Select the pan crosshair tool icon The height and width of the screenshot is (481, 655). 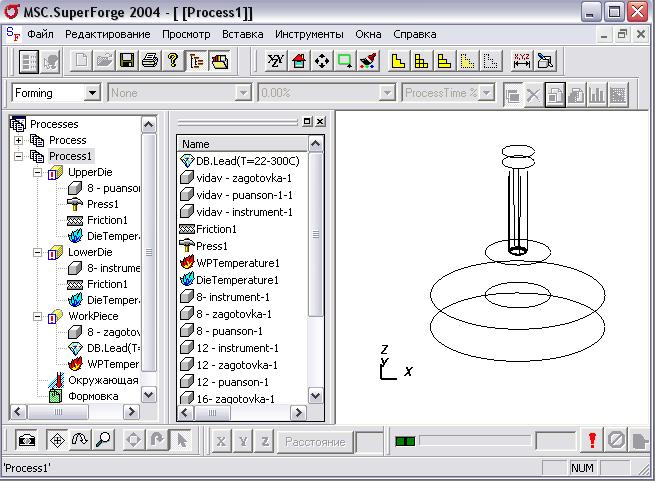point(57,440)
